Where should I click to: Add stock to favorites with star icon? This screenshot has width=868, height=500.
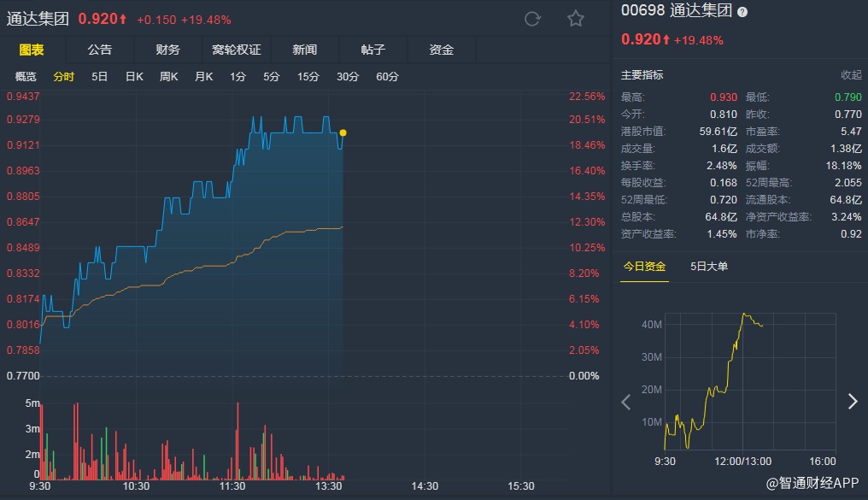click(x=576, y=19)
